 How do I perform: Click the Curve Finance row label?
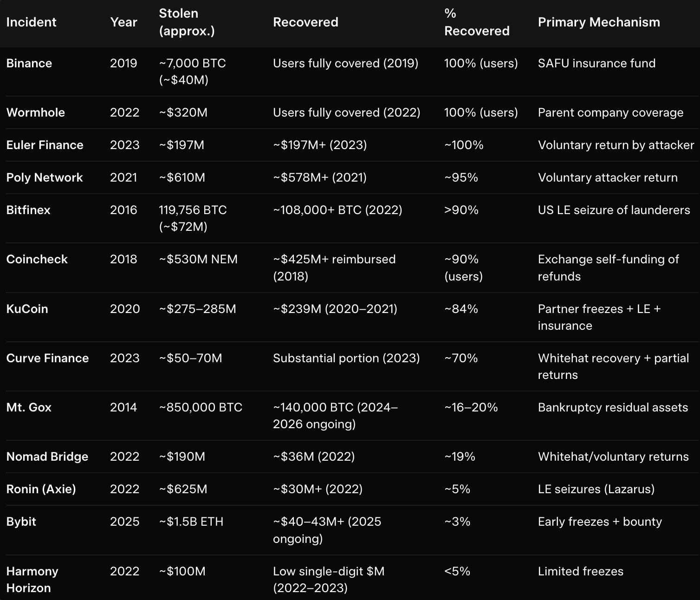point(47,358)
